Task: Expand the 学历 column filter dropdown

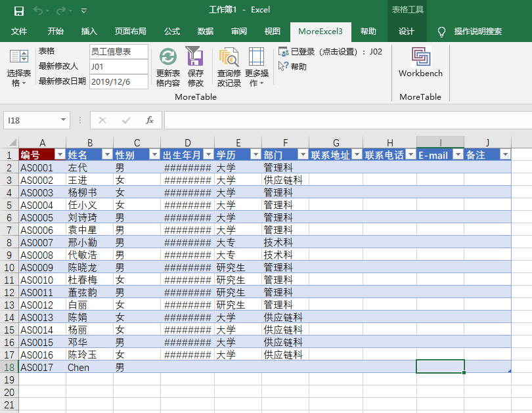Action: tap(255, 155)
